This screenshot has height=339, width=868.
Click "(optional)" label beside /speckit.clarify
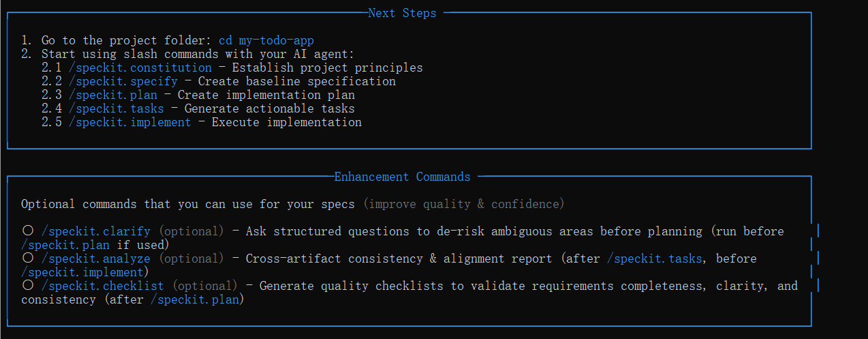click(x=191, y=231)
